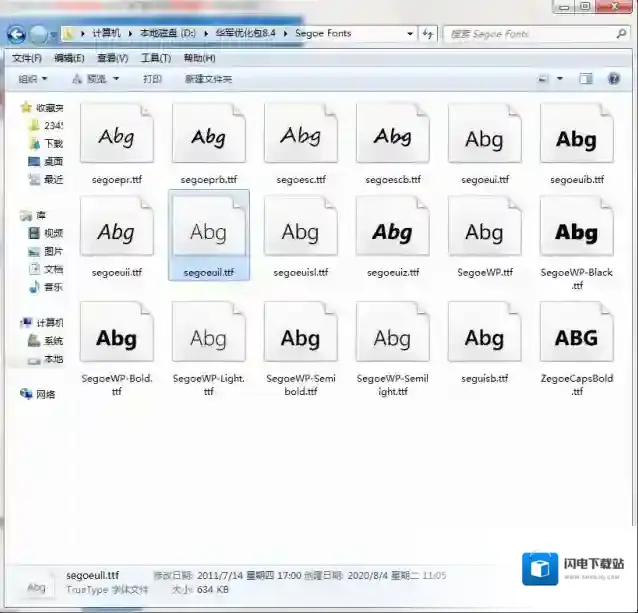Viewport: 638px width, 613px height.
Task: Select the SegoeWP-Semibold.ttf font file icon
Action: point(301,332)
